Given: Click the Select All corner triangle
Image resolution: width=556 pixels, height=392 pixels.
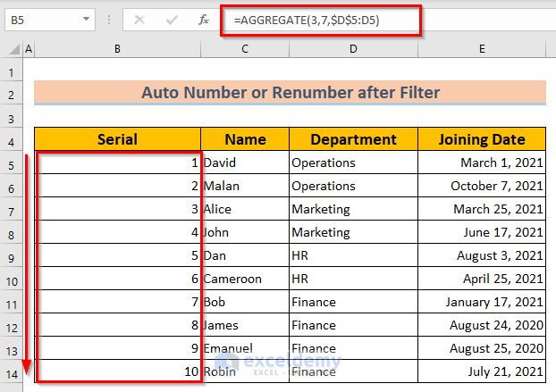Looking at the screenshot, I should (x=12, y=49).
